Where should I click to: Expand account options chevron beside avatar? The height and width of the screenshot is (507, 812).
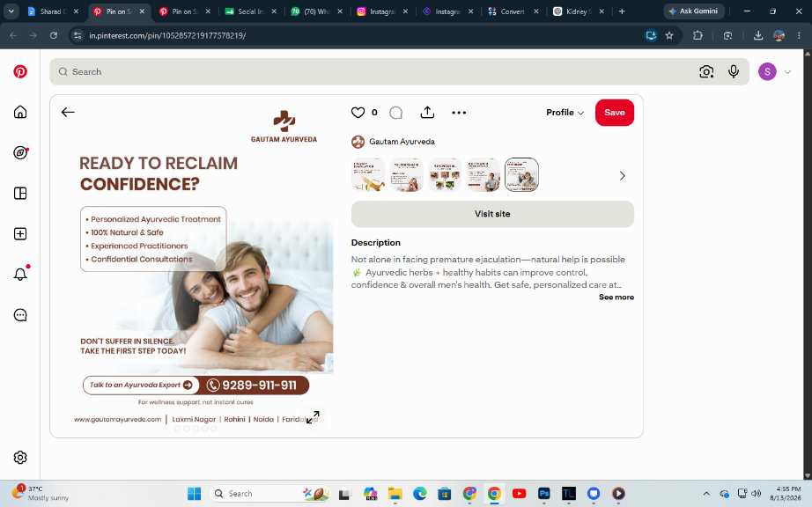tap(787, 72)
